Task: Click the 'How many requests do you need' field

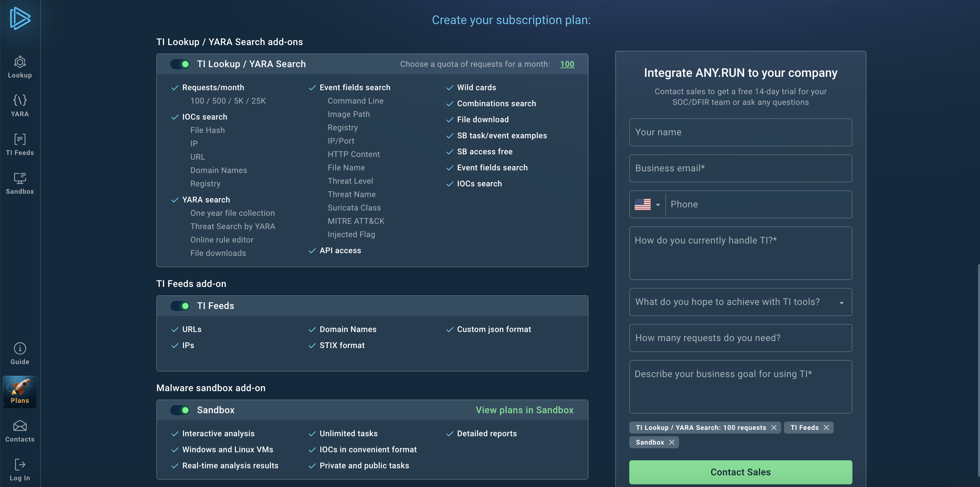Action: (x=741, y=338)
